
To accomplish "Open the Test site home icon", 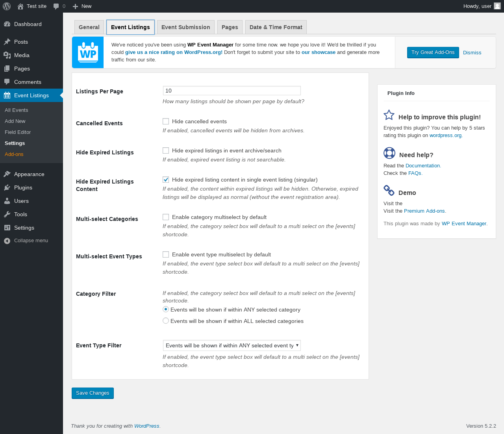I will click(x=20, y=6).
